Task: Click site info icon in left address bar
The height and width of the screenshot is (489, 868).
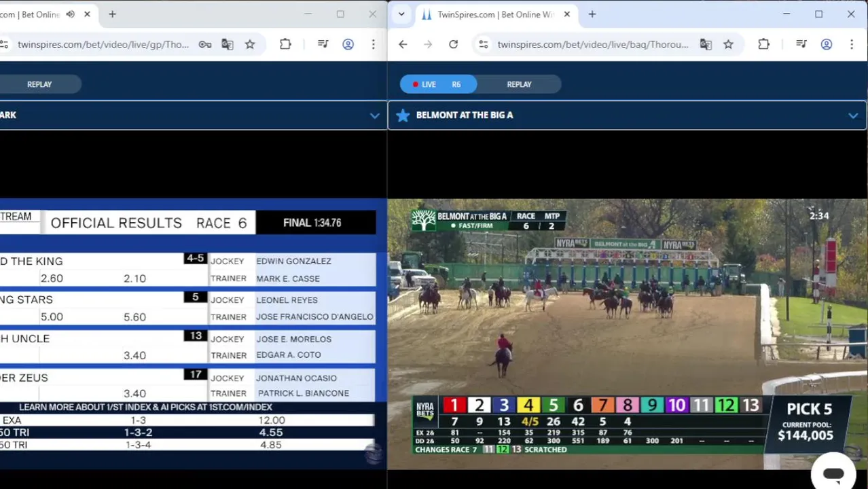Action: pyautogui.click(x=4, y=45)
